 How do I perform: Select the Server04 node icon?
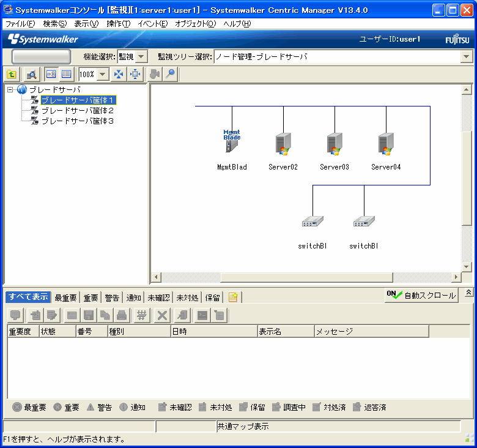386,144
